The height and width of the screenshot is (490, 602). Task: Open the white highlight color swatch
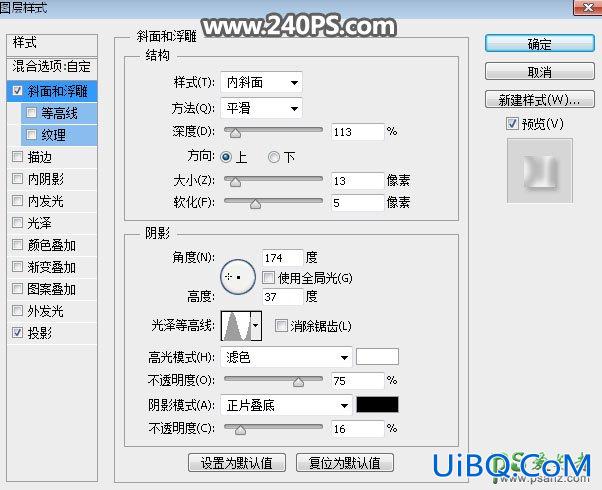[377, 357]
